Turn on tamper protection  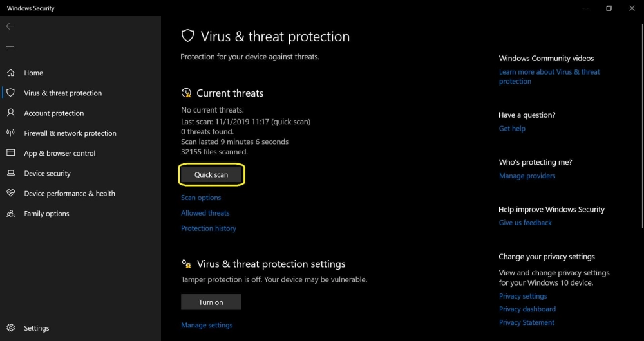pos(211,302)
